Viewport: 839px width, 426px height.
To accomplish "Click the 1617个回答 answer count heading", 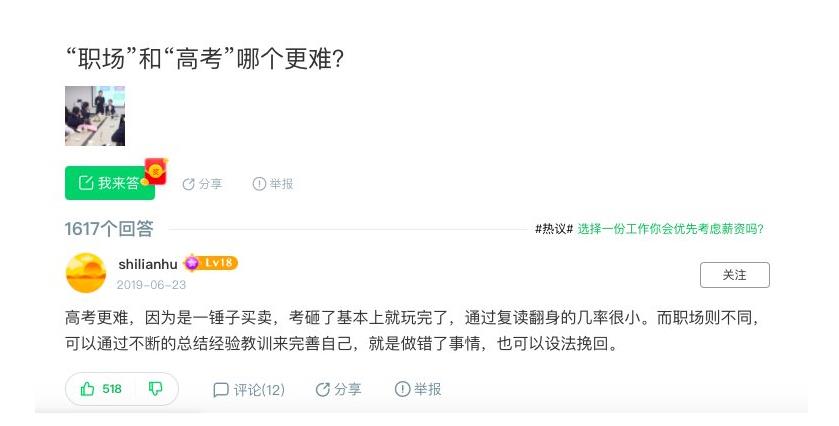I will click(109, 229).
